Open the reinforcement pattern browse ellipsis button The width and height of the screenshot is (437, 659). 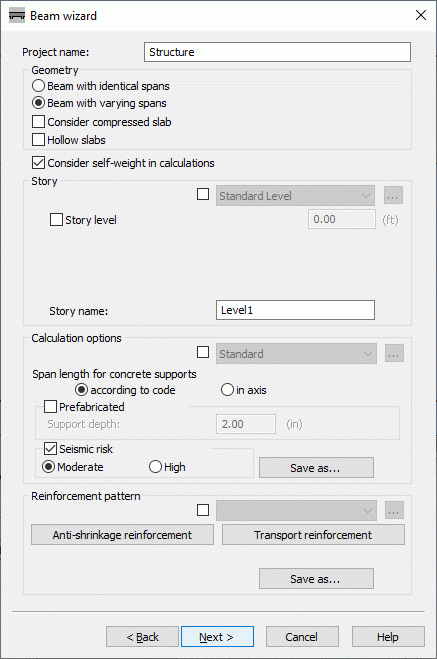tap(394, 511)
